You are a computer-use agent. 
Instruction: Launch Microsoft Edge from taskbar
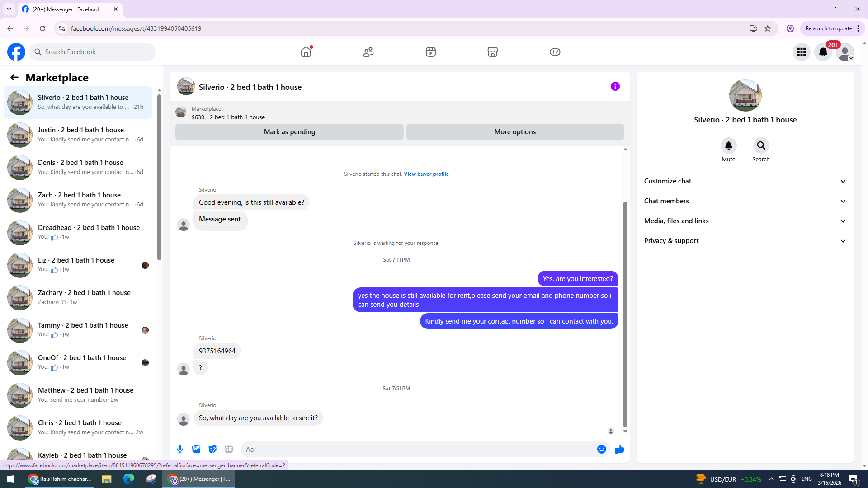129,479
